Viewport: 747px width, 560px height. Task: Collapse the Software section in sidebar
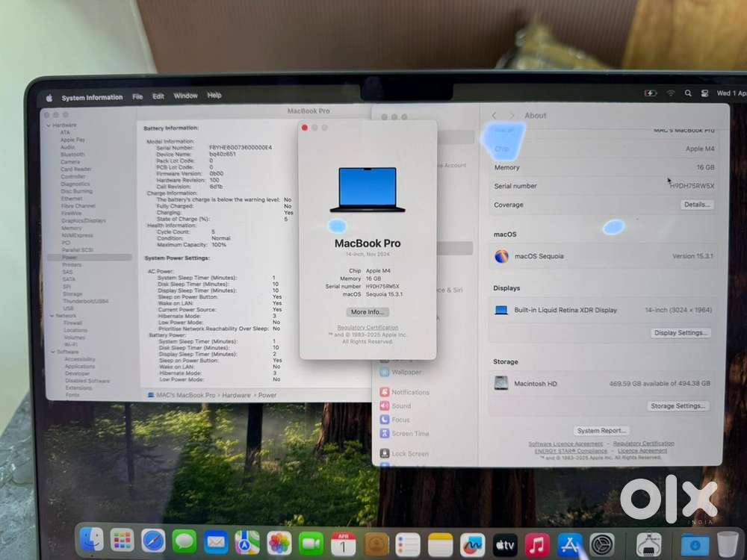point(53,352)
